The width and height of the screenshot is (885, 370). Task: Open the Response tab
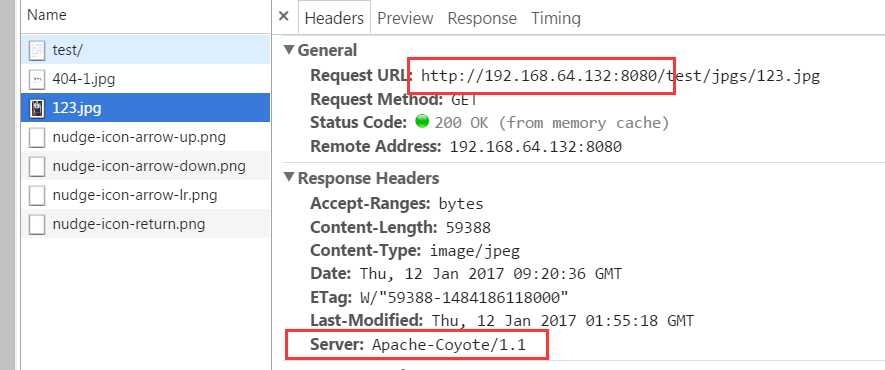click(482, 18)
